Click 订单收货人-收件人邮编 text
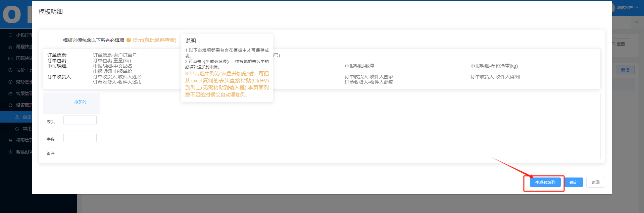This screenshot has width=644, height=213. click(x=369, y=82)
